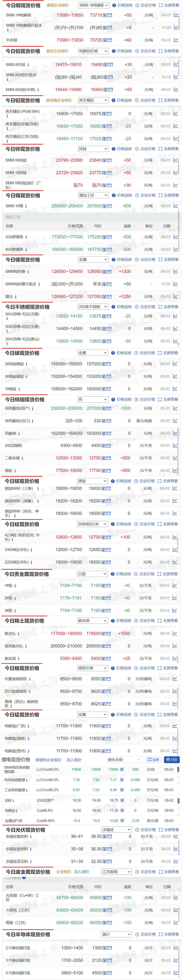The height and width of the screenshot is (980, 183).
Task: Click price range 256800~258400 for SMM 1#锡
Action: [67, 206]
